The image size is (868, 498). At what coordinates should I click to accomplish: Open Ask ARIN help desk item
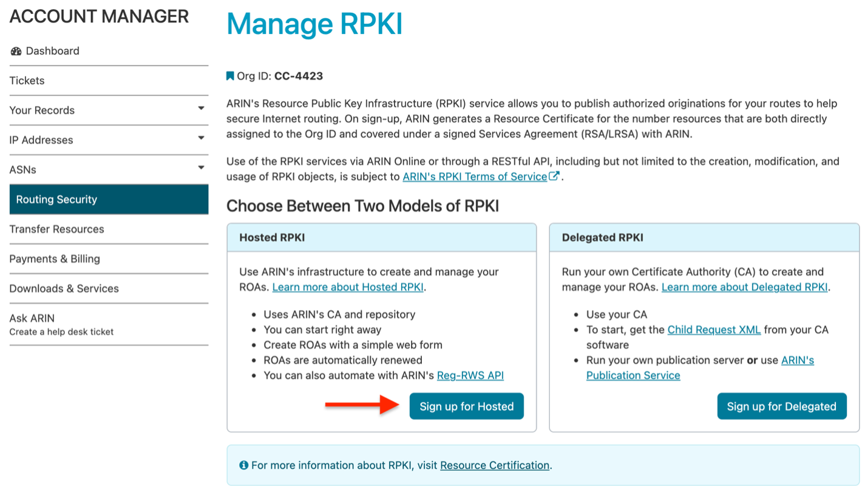(x=109, y=325)
